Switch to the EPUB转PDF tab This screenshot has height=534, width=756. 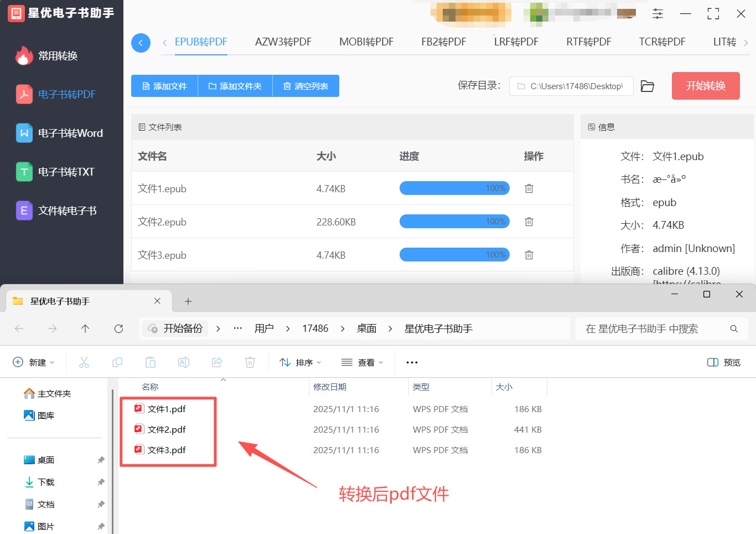pos(201,42)
